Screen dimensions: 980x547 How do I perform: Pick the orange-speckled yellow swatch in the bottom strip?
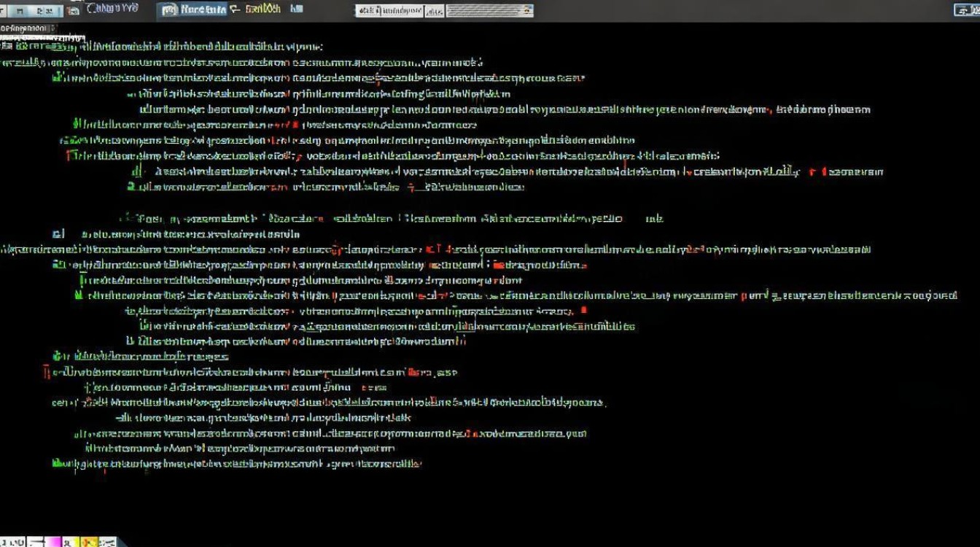[x=88, y=542]
